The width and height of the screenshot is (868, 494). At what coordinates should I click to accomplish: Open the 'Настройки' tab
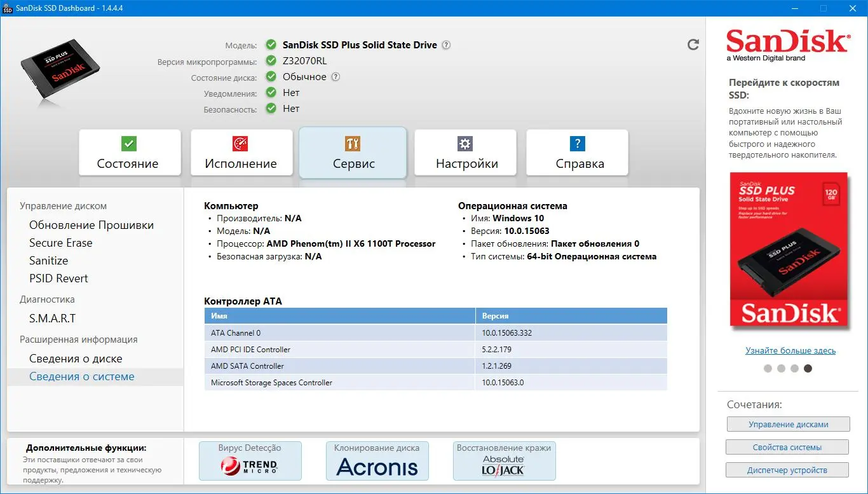pyautogui.click(x=465, y=153)
